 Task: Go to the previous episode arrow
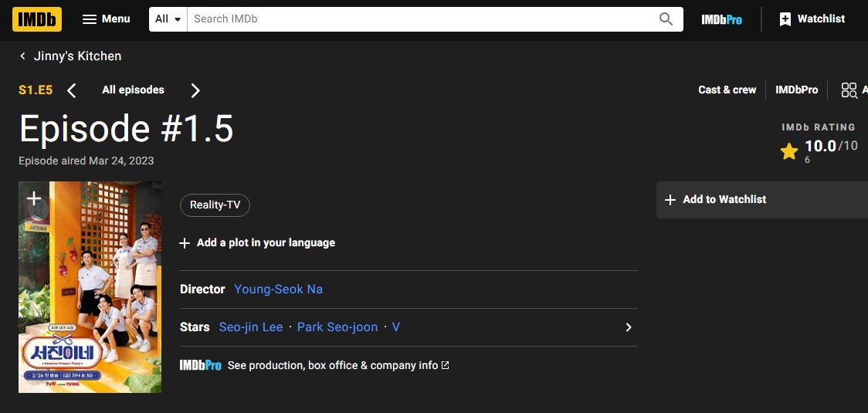pyautogui.click(x=71, y=90)
